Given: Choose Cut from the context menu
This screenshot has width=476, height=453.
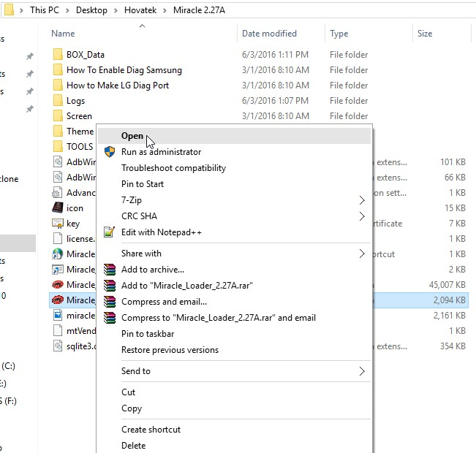Looking at the screenshot, I should (x=234, y=392).
